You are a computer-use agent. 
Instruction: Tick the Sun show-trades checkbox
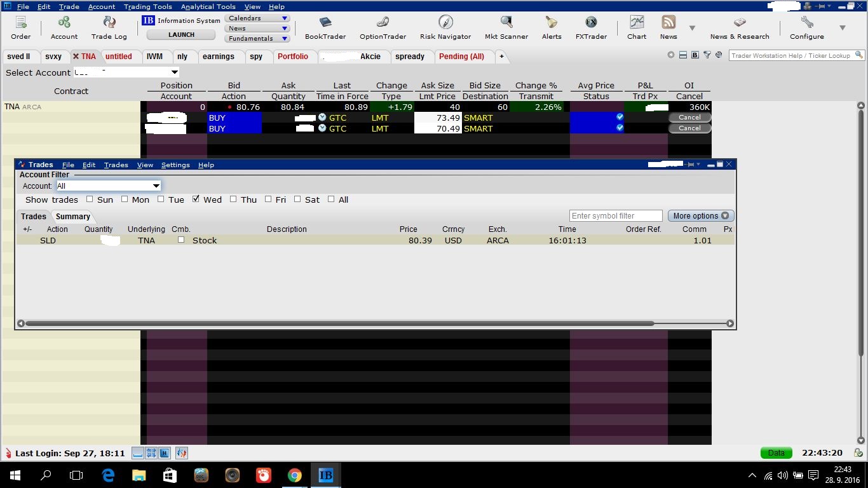point(90,200)
